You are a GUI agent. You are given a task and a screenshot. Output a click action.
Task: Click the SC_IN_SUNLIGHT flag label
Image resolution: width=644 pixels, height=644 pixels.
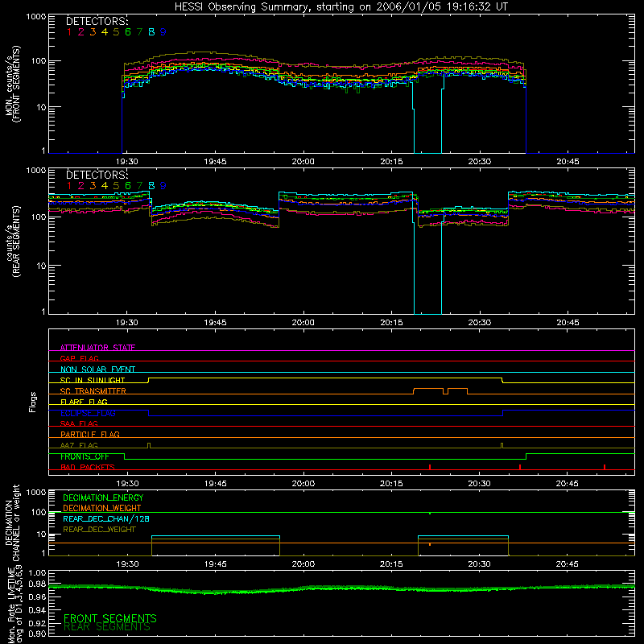pyautogui.click(x=93, y=380)
